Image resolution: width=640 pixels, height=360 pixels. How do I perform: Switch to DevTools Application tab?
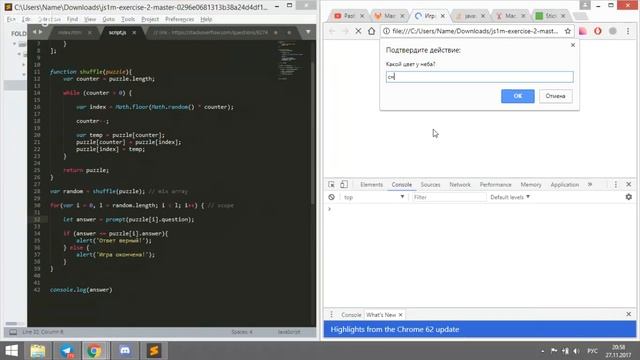click(564, 184)
